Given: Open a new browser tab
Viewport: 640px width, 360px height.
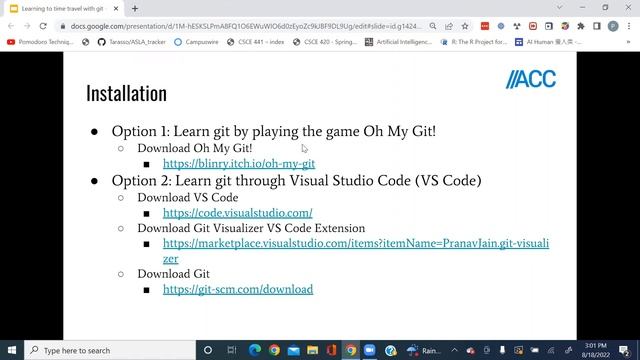Looking at the screenshot, I should pos(135,8).
